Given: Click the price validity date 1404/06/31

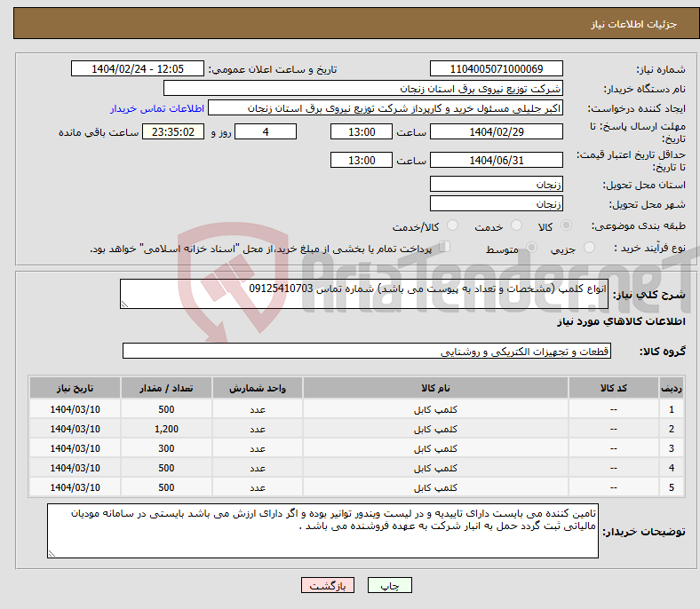Looking at the screenshot, I should tap(496, 160).
